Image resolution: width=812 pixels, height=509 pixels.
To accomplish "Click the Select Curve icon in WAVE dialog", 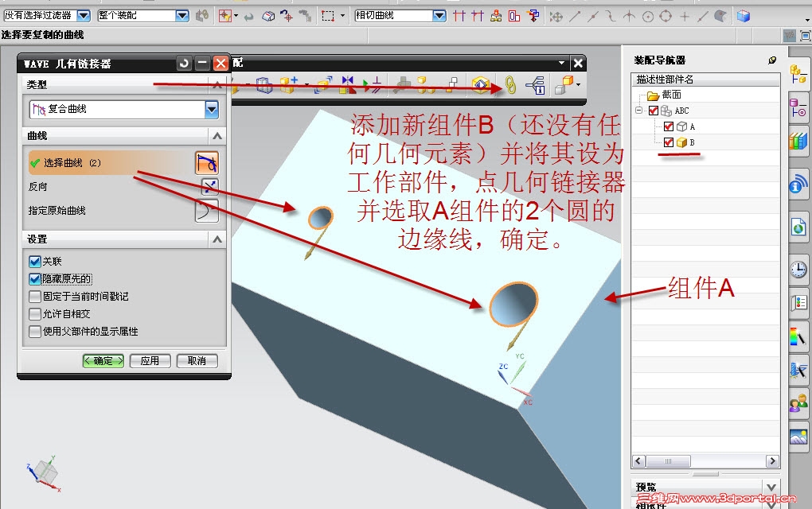I will 207,163.
